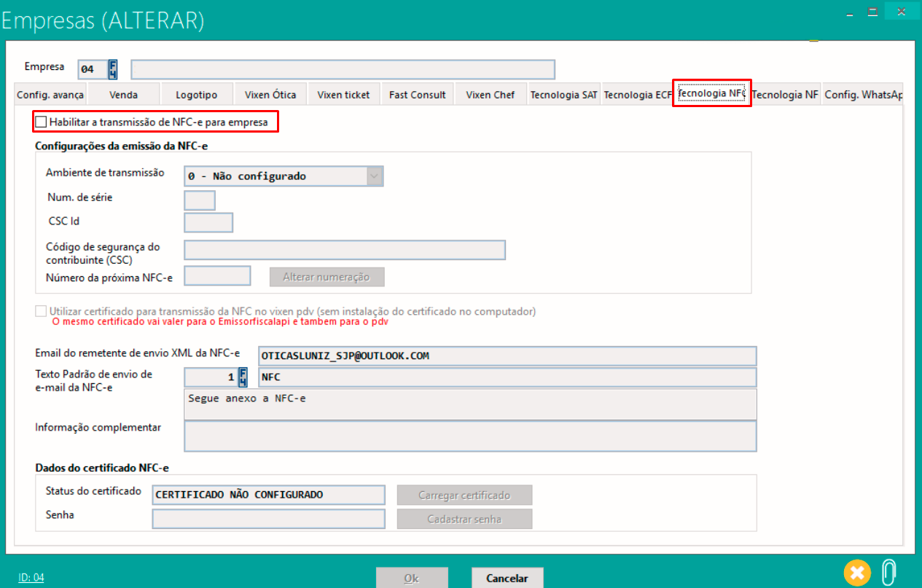
Task: Open the Ambiente de transmissão dropdown
Action: tap(374, 176)
